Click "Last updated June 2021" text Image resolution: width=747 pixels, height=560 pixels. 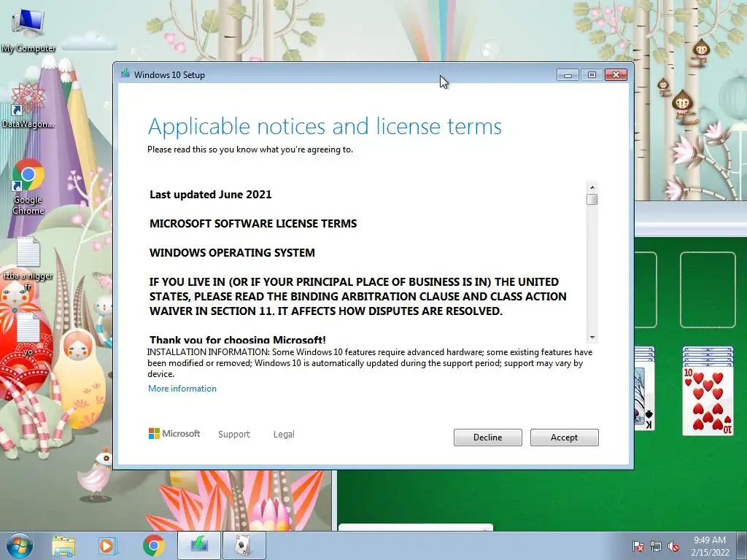click(211, 194)
